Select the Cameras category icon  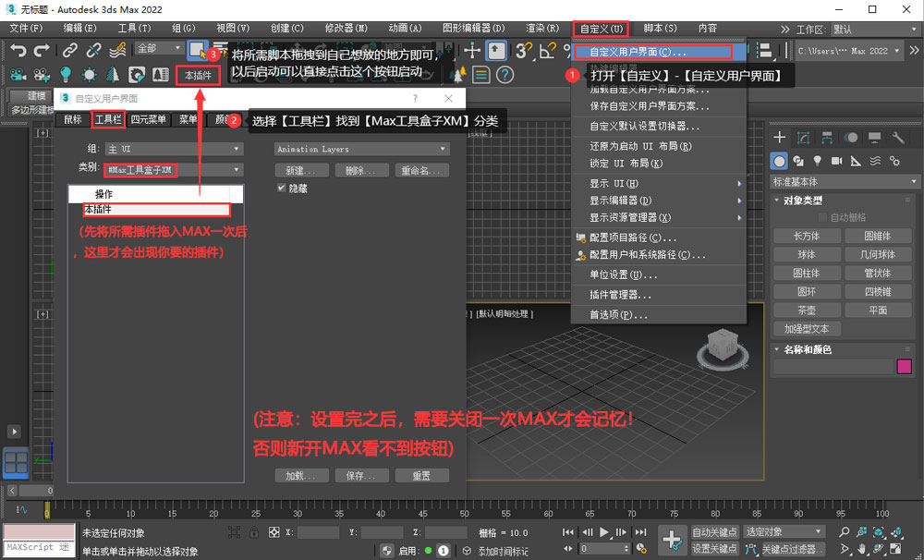point(836,161)
